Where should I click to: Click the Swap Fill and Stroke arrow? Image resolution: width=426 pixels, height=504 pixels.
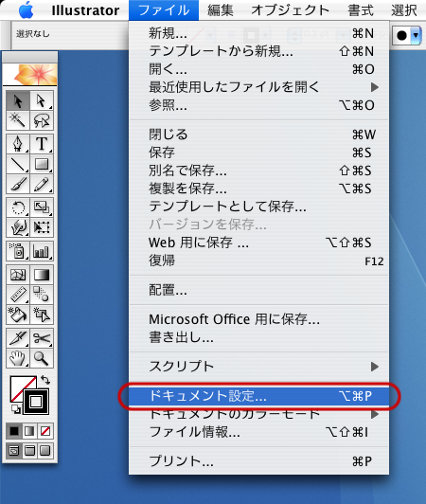tap(45, 380)
